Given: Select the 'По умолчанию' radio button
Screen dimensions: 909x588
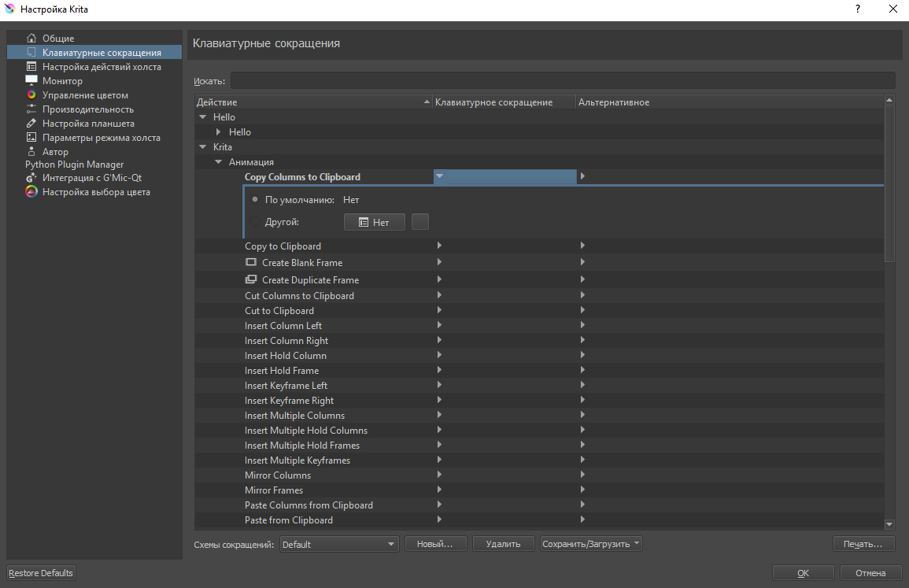Looking at the screenshot, I should [x=255, y=200].
